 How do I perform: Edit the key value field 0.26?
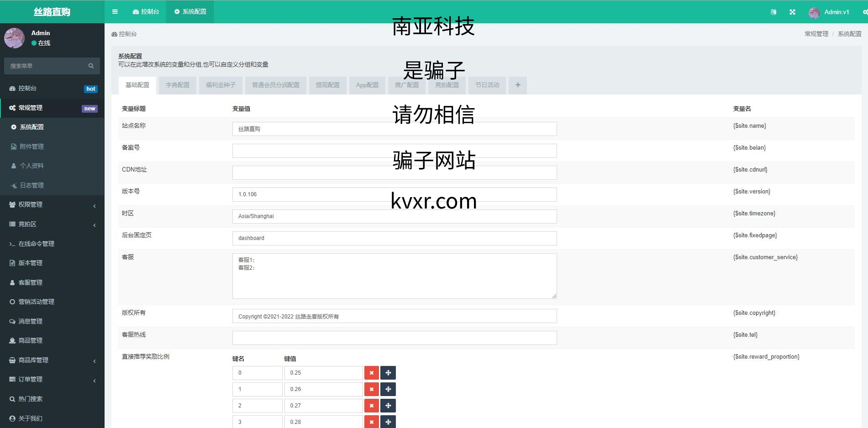click(x=323, y=389)
